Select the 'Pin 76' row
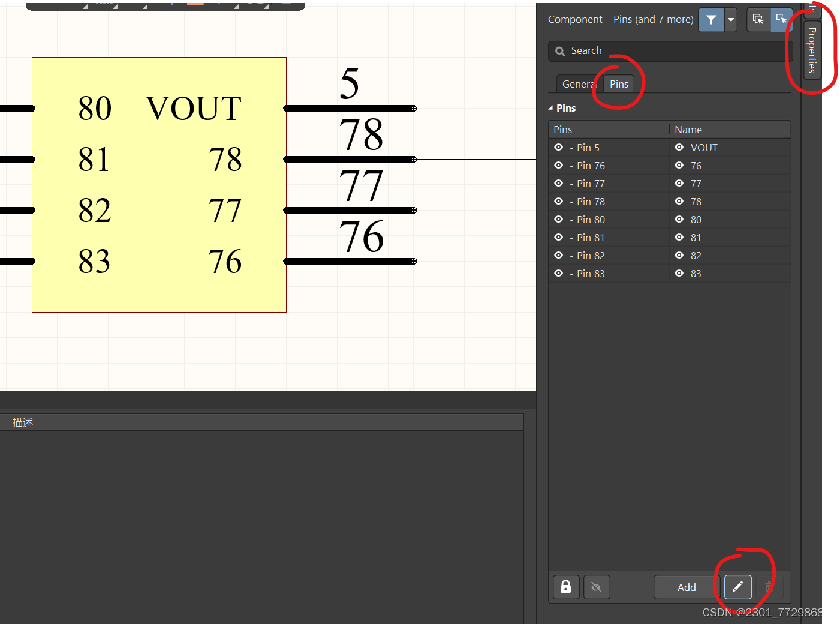Viewport: 840px width, 624px height. (670, 166)
